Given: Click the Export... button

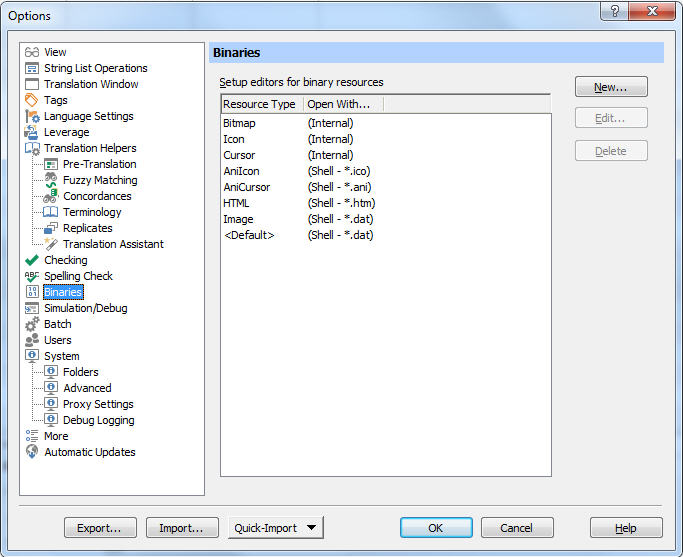Looking at the screenshot, I should coord(100,528).
